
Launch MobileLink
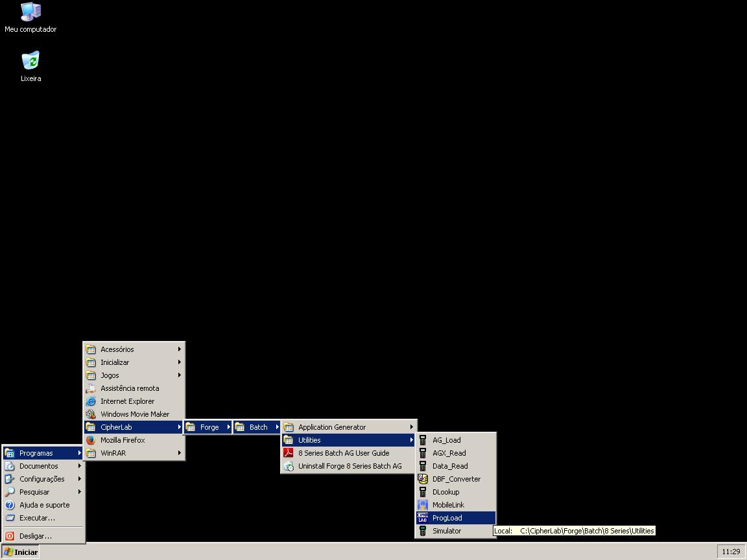pyautogui.click(x=456, y=505)
